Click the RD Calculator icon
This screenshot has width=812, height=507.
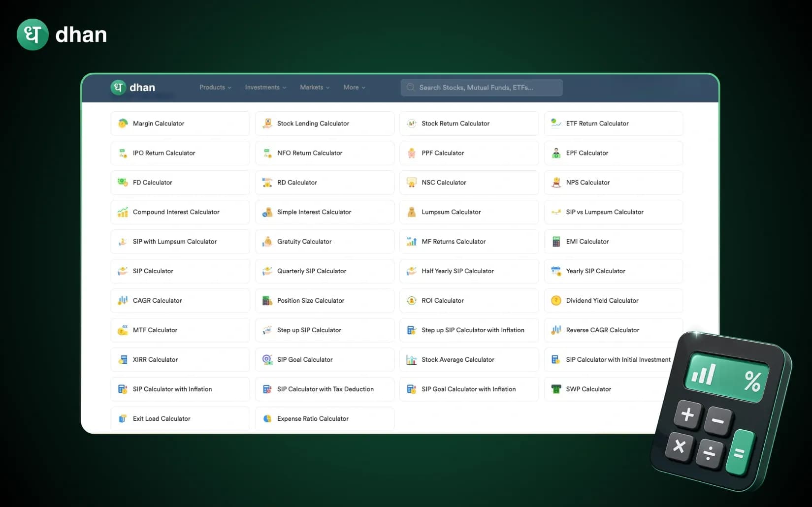coord(267,183)
